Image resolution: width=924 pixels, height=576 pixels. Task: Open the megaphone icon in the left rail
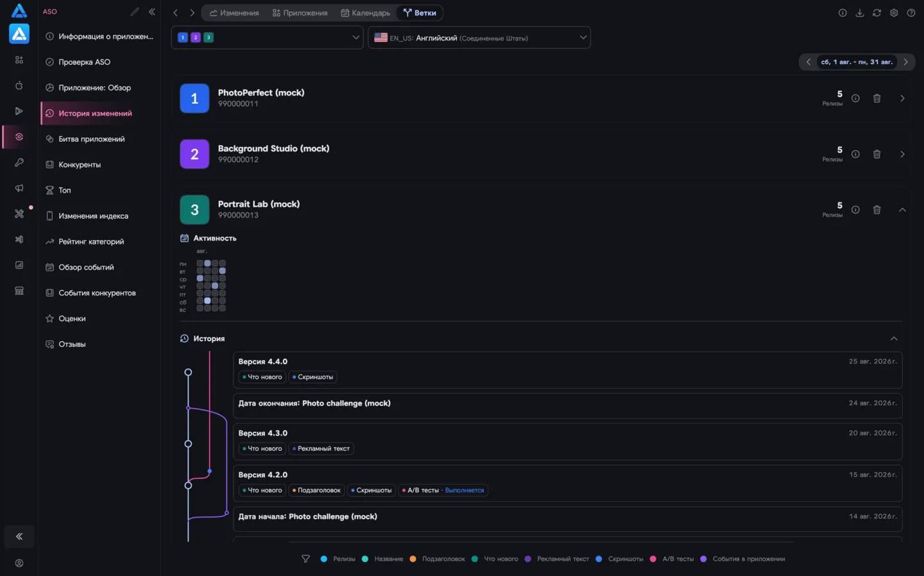pos(19,188)
